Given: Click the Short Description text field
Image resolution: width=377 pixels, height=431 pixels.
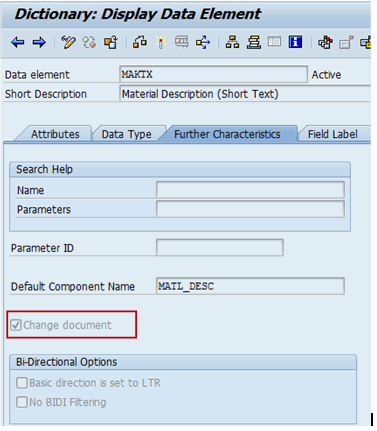Looking at the screenshot, I should 245,94.
